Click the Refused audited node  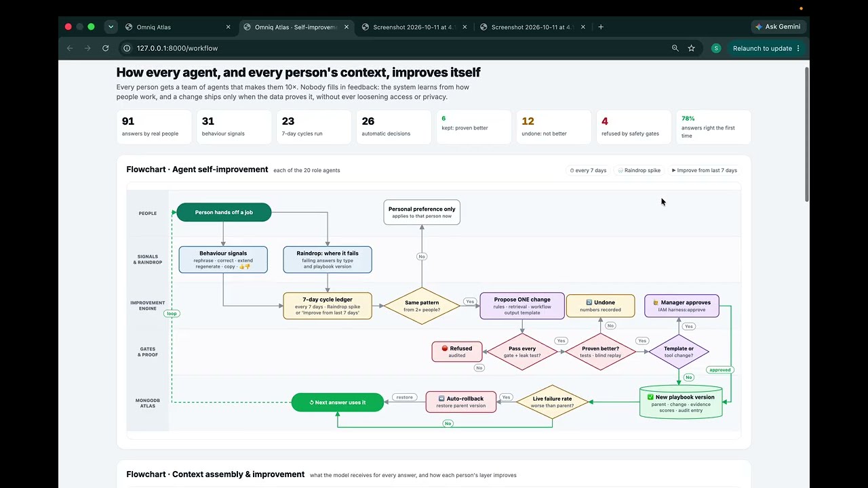[x=457, y=351]
